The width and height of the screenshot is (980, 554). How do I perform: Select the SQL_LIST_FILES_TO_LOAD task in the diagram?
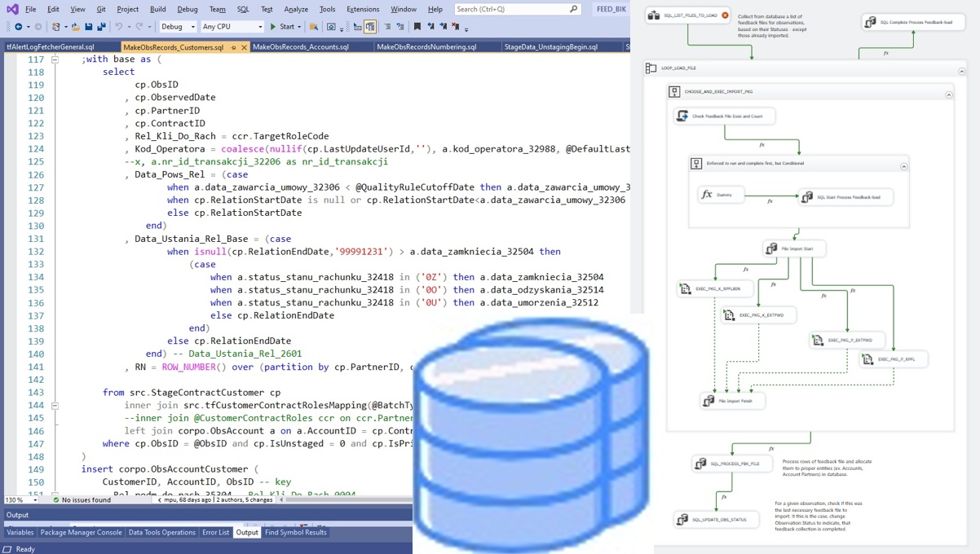[687, 15]
